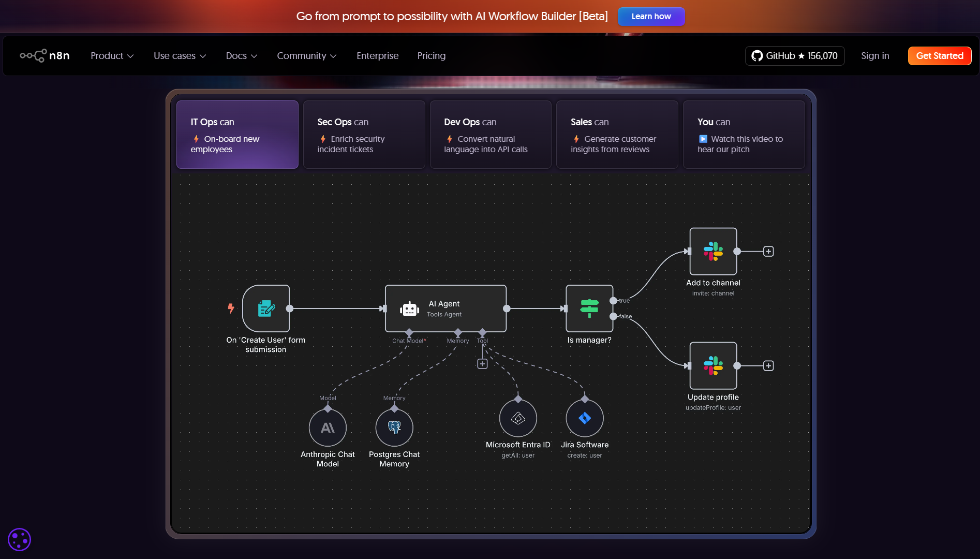
Task: Select the Microsoft Entra ID node
Action: (518, 418)
